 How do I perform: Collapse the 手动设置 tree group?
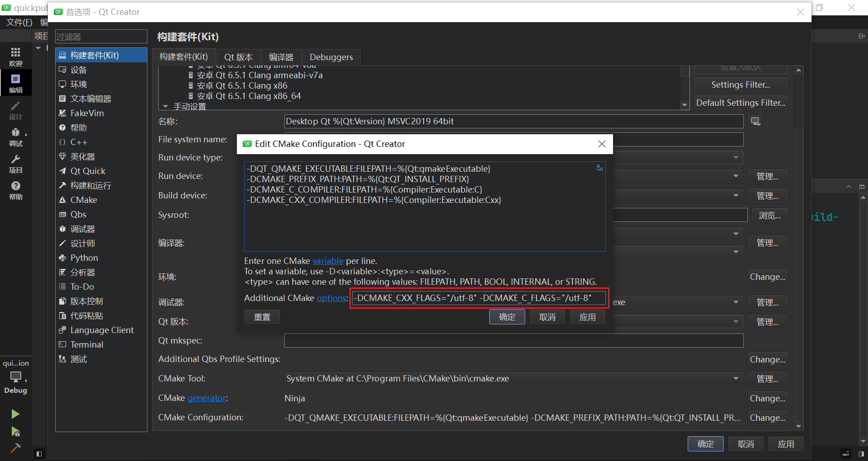[165, 106]
